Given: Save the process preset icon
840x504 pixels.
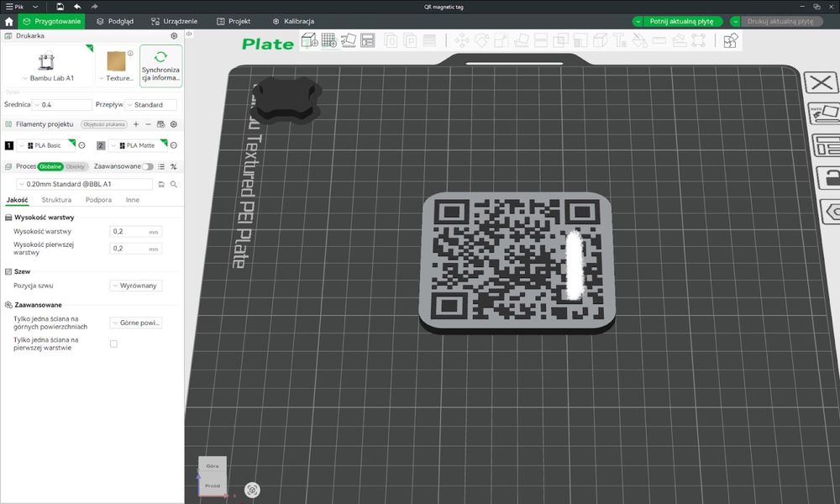Looking at the screenshot, I should (x=161, y=184).
